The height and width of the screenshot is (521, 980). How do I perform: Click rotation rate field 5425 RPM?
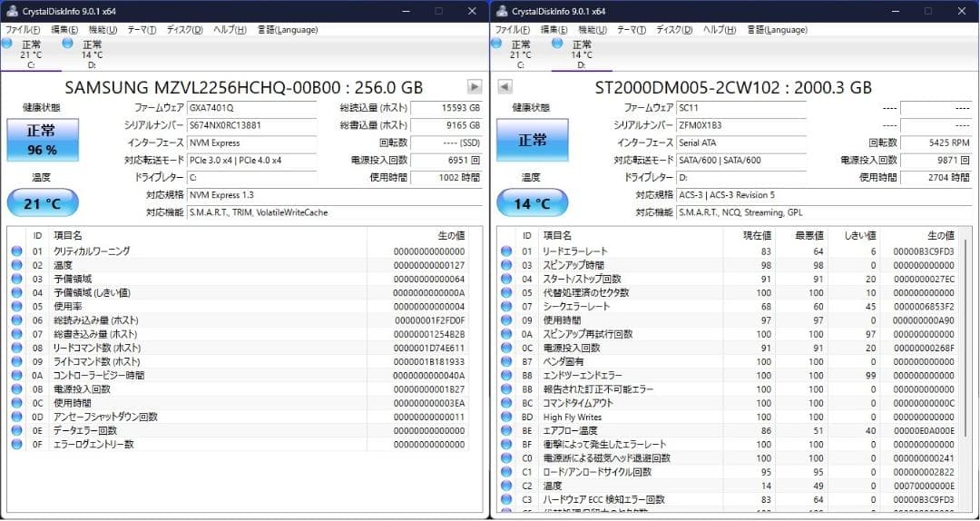click(936, 143)
